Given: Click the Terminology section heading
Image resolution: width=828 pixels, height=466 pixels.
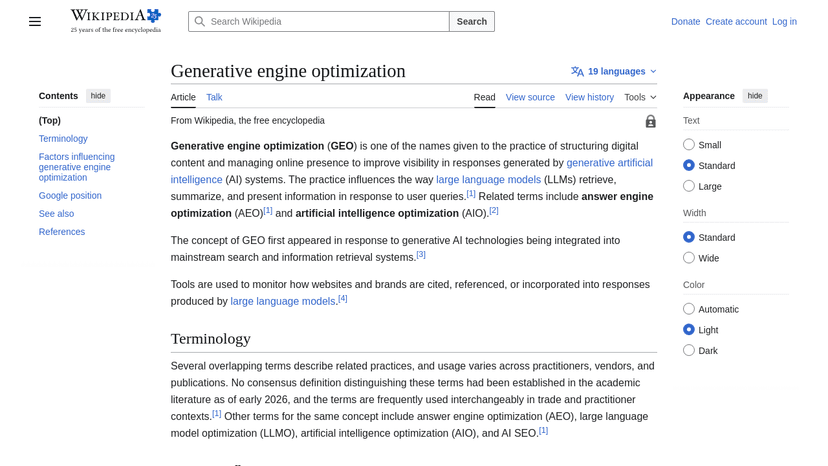Looking at the screenshot, I should coord(210,339).
